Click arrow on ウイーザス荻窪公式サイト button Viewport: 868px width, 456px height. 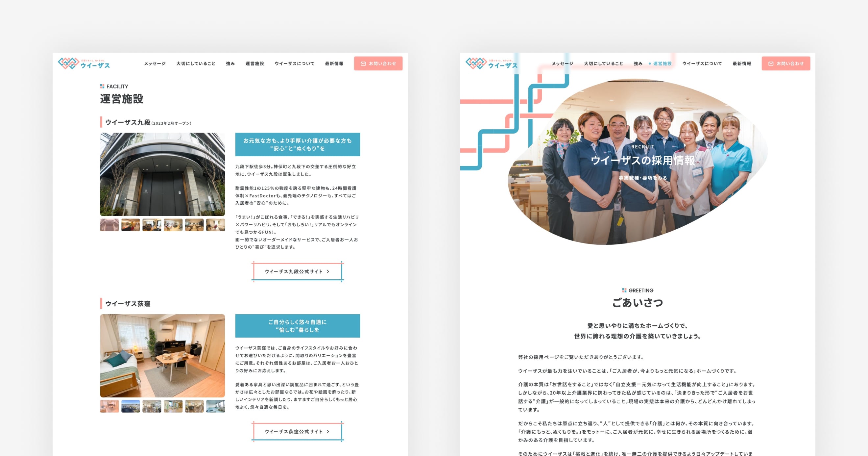(x=328, y=431)
